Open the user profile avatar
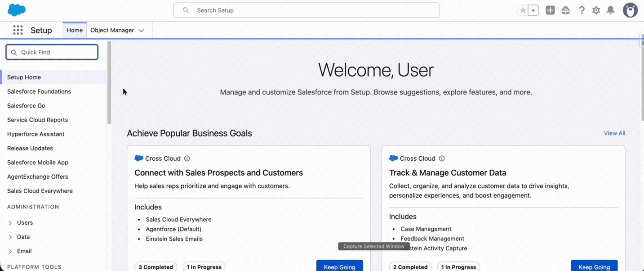Image resolution: width=644 pixels, height=271 pixels. click(630, 10)
